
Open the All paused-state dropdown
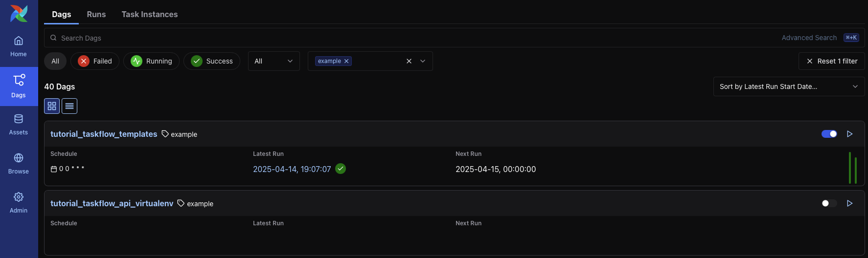pyautogui.click(x=274, y=61)
